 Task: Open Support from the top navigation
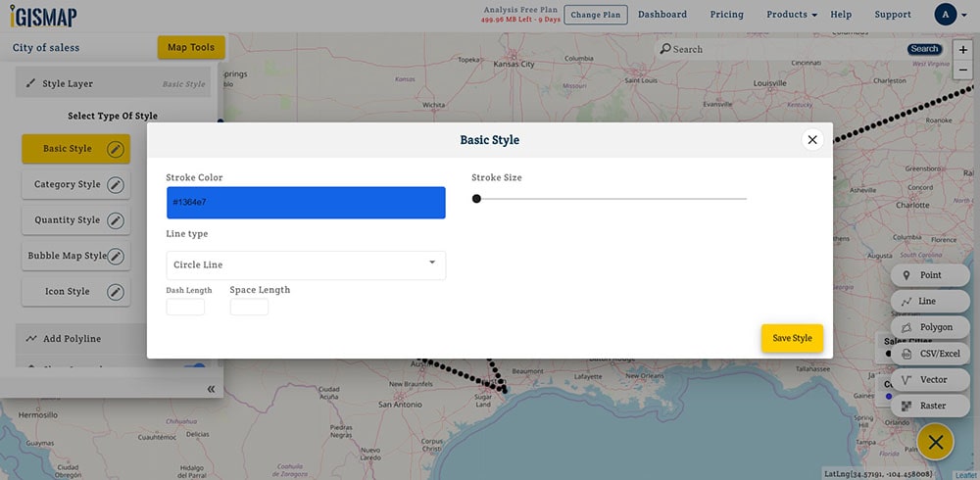pos(893,15)
